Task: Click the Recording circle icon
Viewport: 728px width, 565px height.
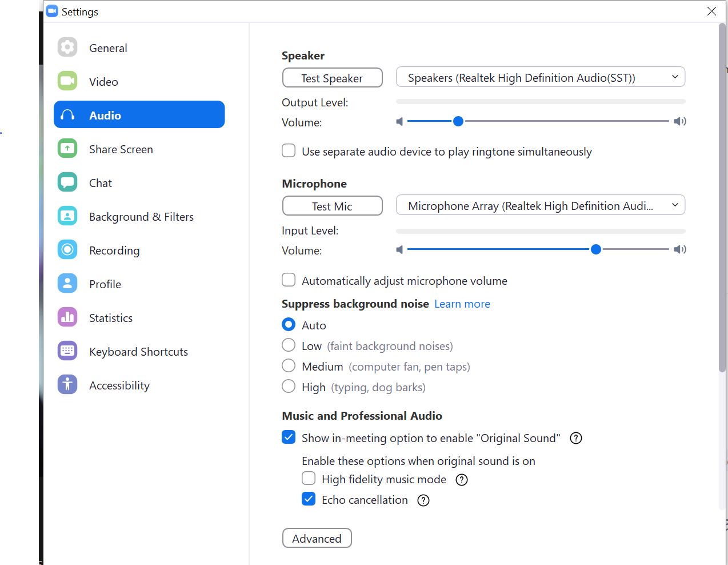Action: (67, 250)
